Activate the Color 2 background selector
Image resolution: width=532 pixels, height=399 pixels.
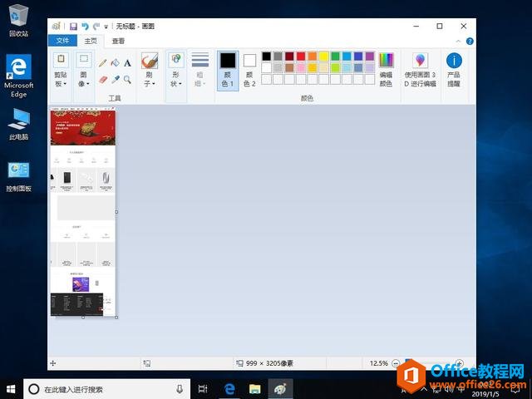click(249, 70)
